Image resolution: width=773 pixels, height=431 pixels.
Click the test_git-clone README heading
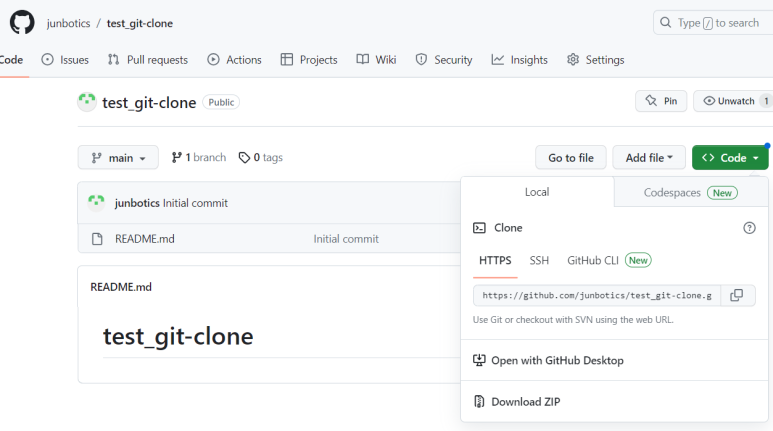coord(178,336)
